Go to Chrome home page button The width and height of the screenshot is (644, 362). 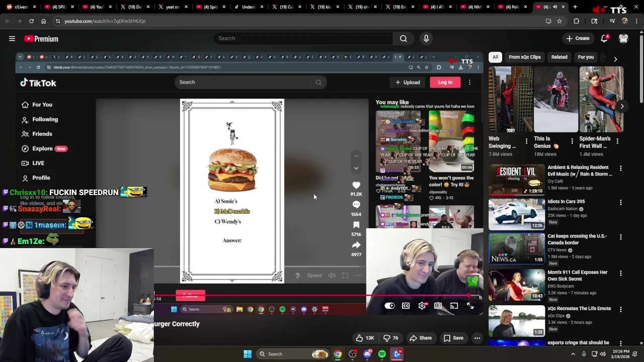43,21
